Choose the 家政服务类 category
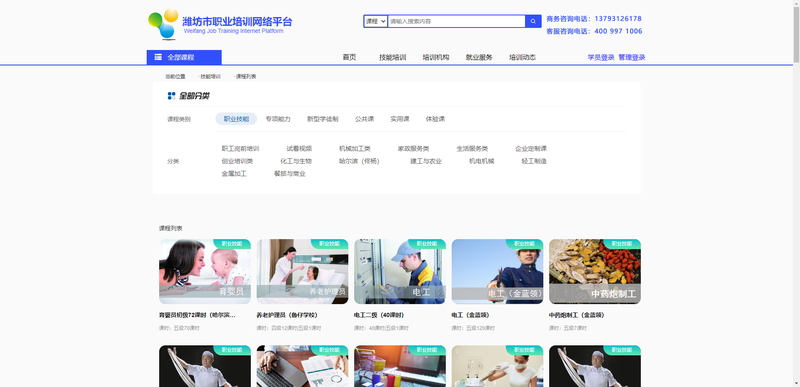This screenshot has height=387, width=800. [413, 149]
